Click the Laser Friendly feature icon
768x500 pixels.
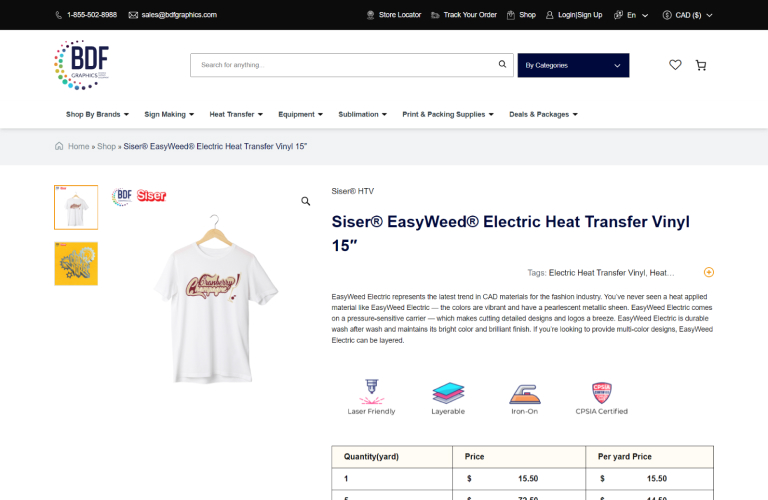[x=371, y=392]
